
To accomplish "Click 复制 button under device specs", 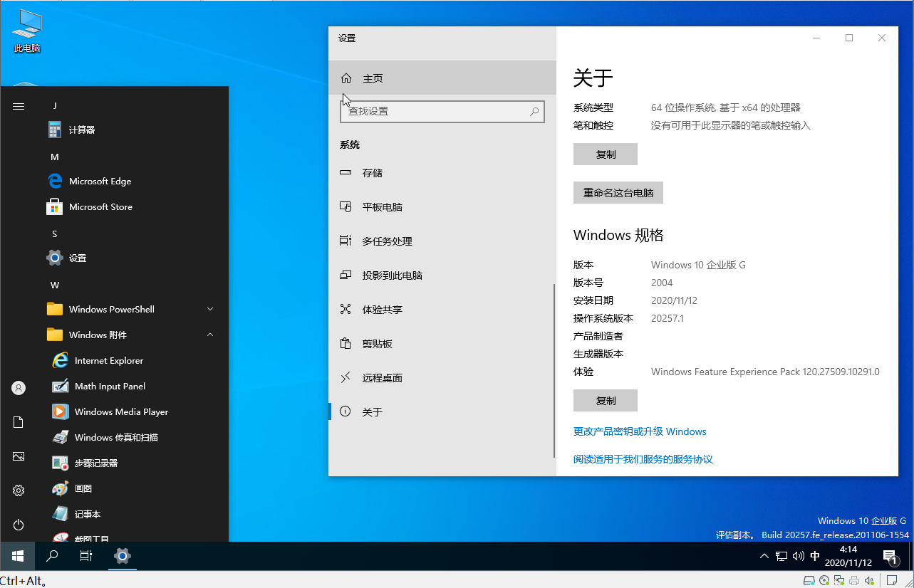I will (606, 154).
